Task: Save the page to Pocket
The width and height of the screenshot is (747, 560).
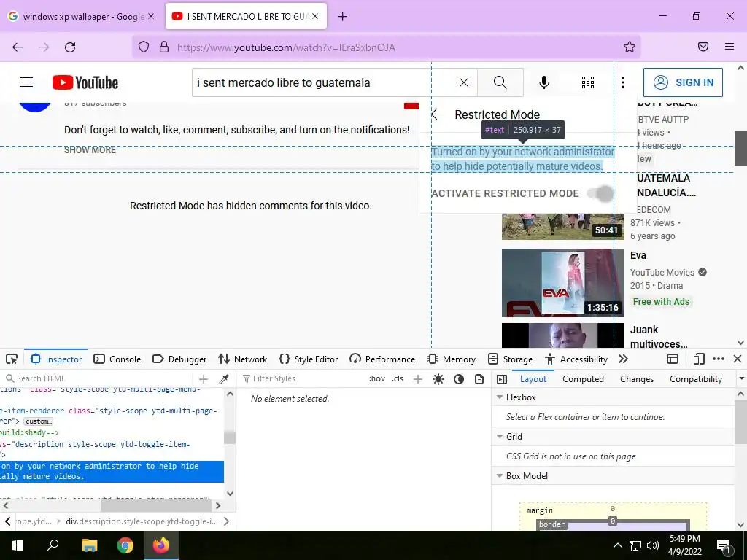Action: tap(703, 47)
